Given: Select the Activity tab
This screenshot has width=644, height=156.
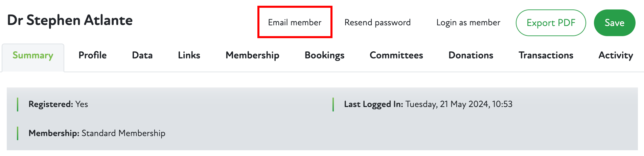Looking at the screenshot, I should pyautogui.click(x=616, y=55).
